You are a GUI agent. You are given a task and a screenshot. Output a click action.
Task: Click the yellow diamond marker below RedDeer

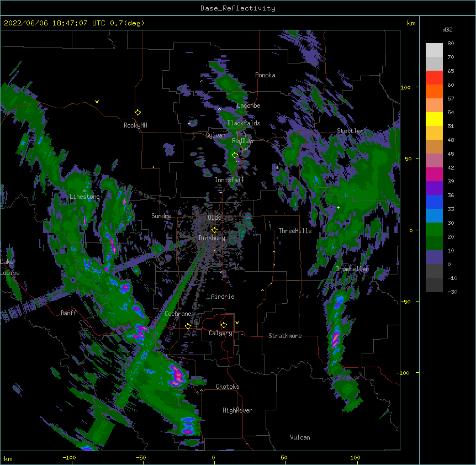pos(235,155)
